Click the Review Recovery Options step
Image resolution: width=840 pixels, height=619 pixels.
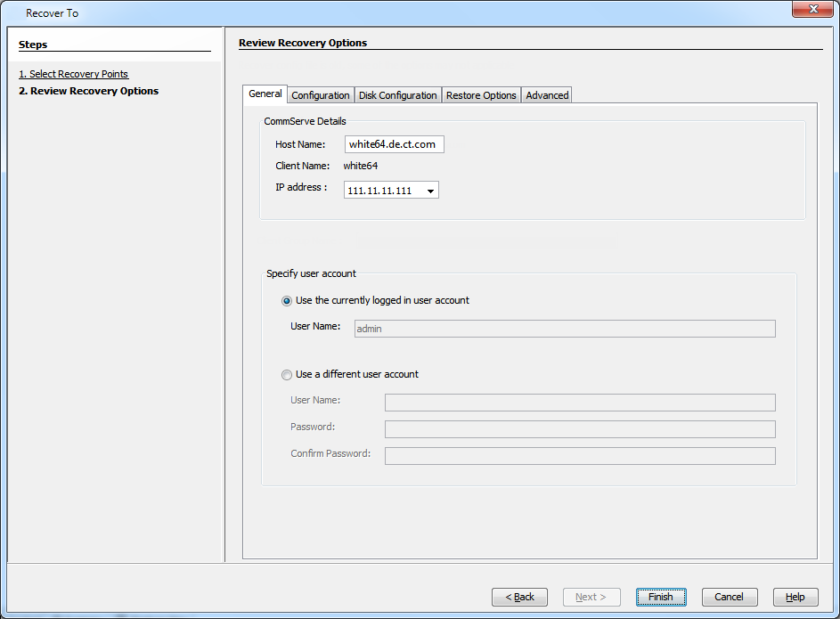89,91
